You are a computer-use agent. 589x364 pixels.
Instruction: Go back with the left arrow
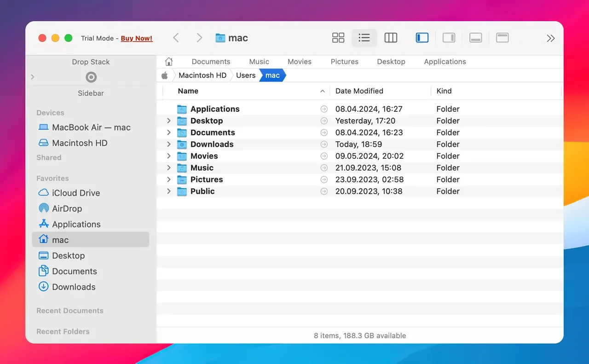pyautogui.click(x=176, y=38)
